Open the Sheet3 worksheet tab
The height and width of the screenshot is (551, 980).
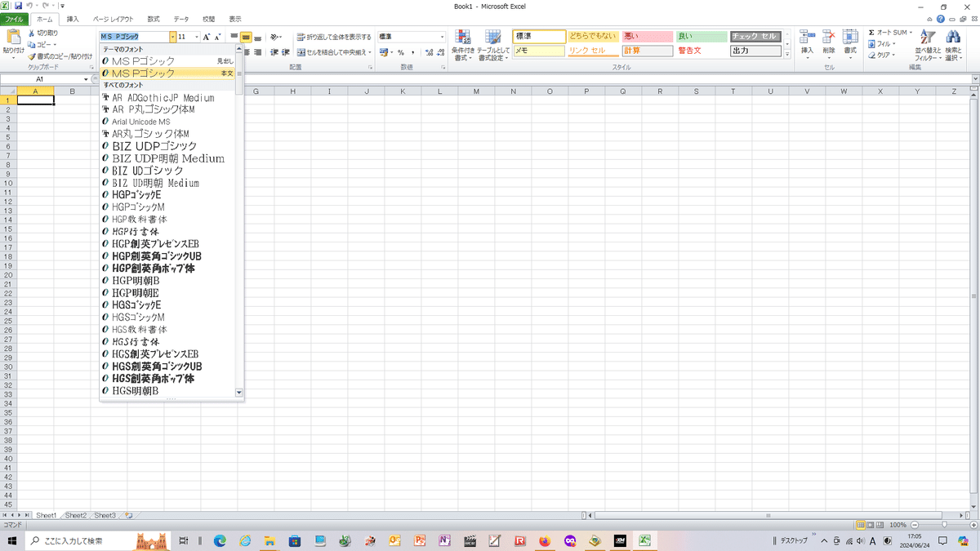[105, 515]
